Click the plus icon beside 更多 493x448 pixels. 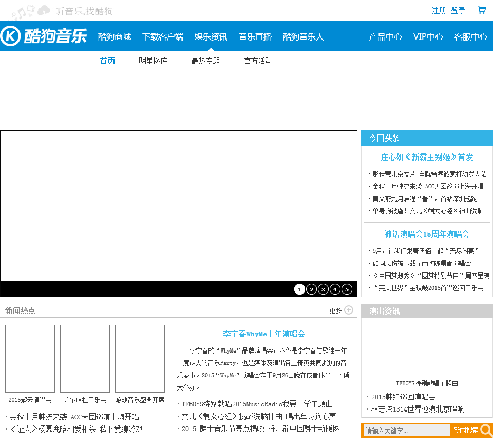tap(349, 310)
